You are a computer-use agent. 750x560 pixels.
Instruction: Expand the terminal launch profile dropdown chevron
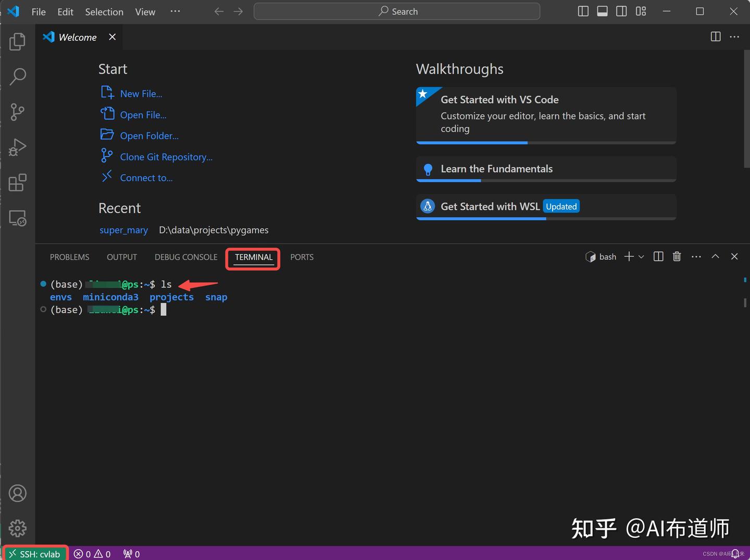[641, 257]
